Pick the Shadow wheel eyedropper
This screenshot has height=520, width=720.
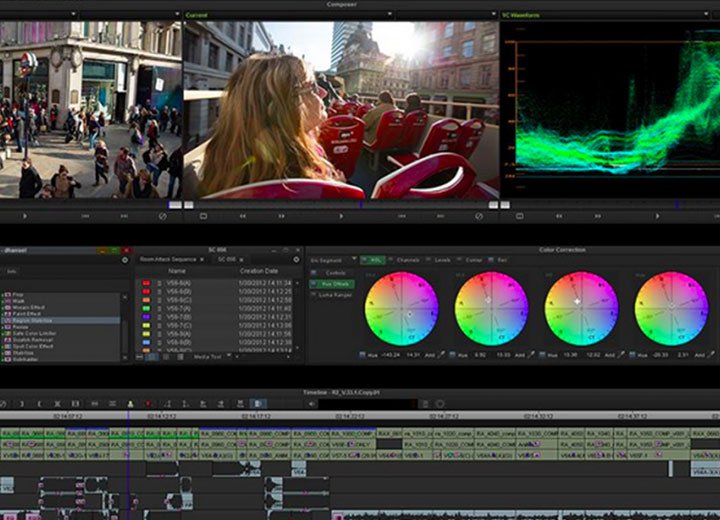pyautogui.click(x=442, y=355)
